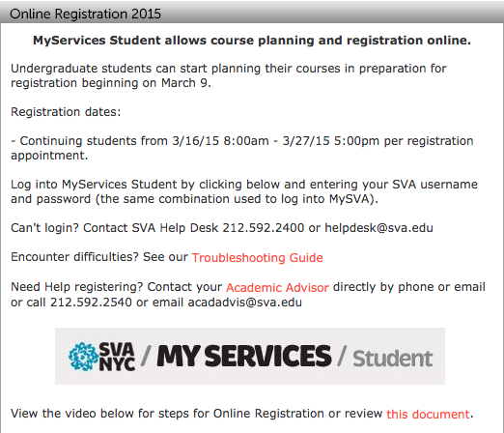
Task: Click the helpdesk@sva.edu email address
Action: [x=378, y=228]
